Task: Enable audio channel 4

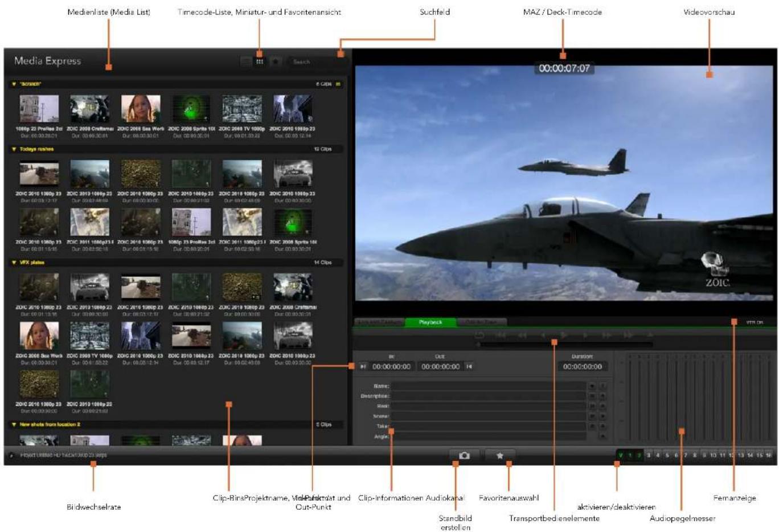Action: (658, 455)
